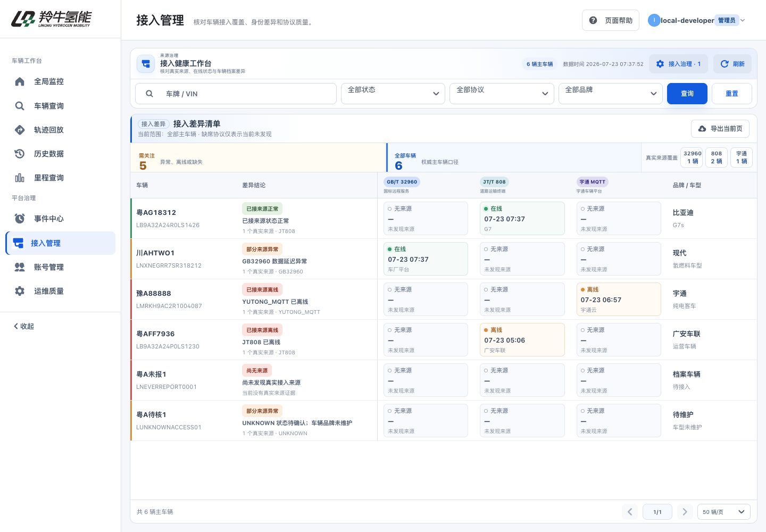This screenshot has height=532, width=766.
Task: Click the 管理员 role badge
Action: click(727, 20)
